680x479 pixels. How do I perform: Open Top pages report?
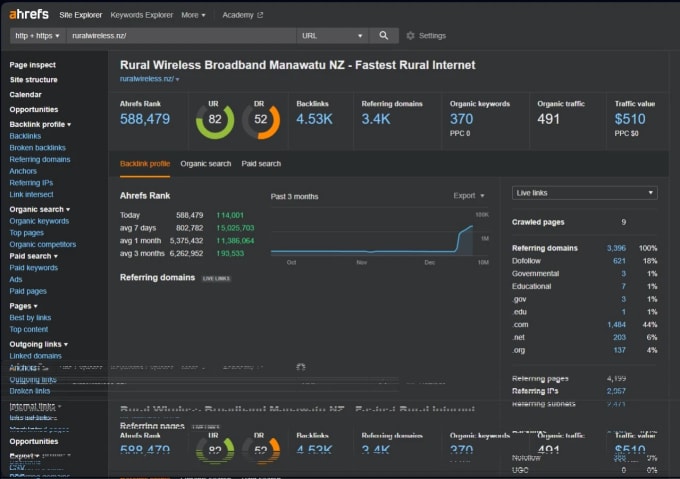pyautogui.click(x=26, y=233)
